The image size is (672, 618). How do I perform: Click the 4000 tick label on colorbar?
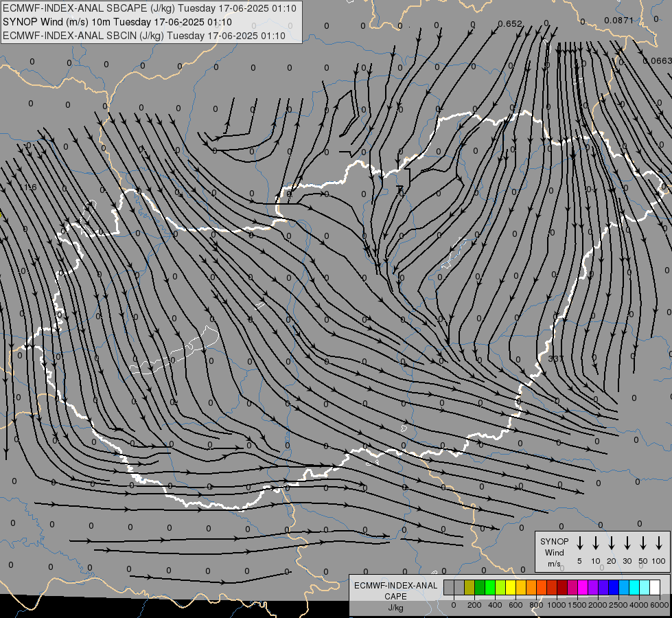point(639,605)
